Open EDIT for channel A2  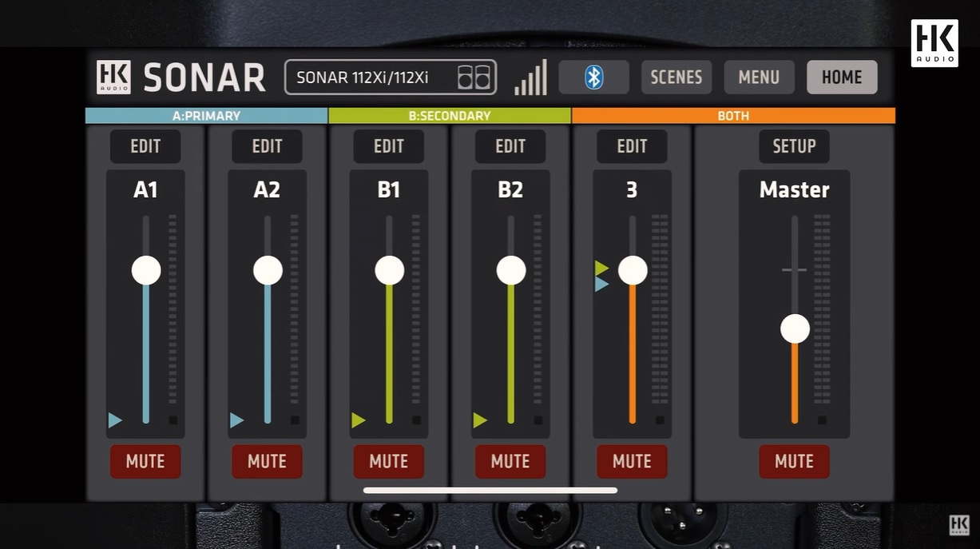point(267,146)
